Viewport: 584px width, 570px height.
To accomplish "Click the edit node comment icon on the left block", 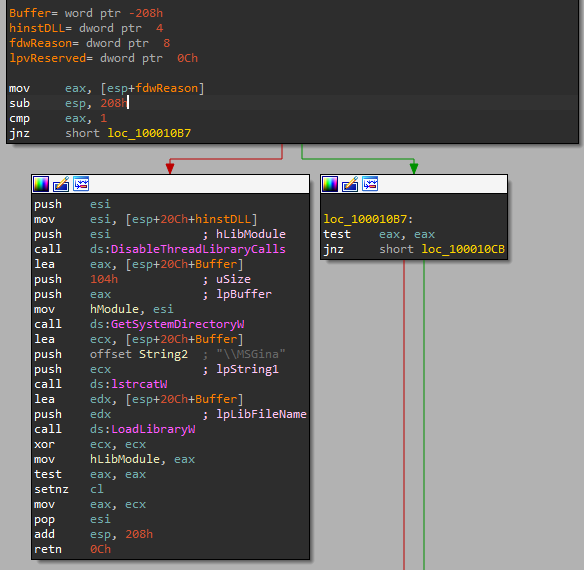I will pyautogui.click(x=61, y=184).
